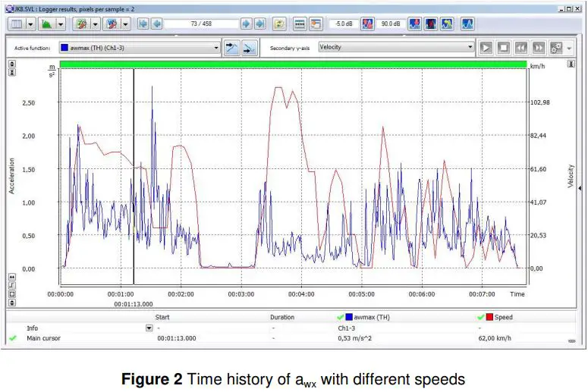The image size is (588, 392).
Task: Click the Fast forward playback button
Action: (539, 48)
